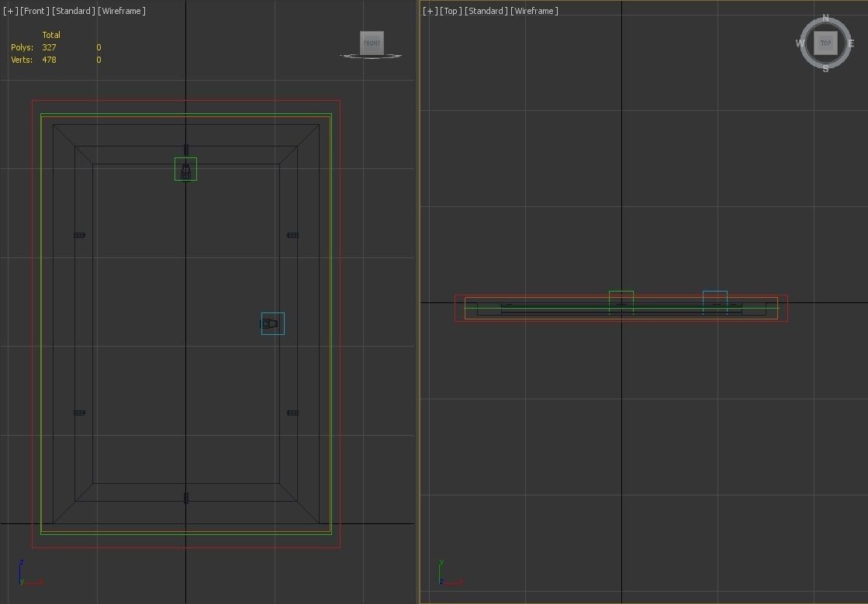Select the upper-right frame clip in the Front view

point(293,235)
